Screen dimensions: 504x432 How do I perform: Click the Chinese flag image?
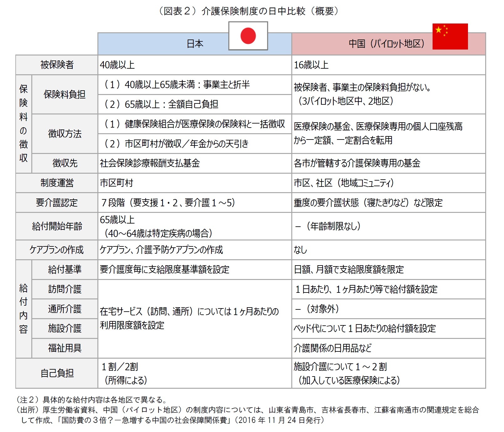click(x=450, y=36)
